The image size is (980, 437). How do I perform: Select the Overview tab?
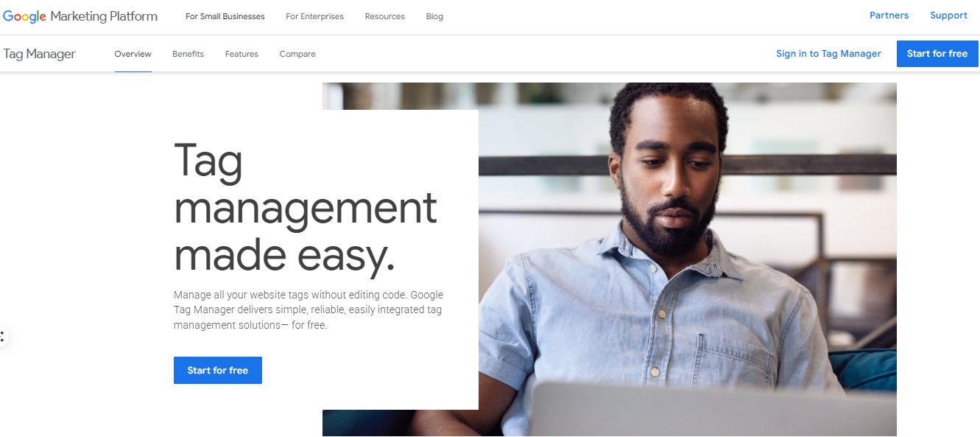[133, 54]
